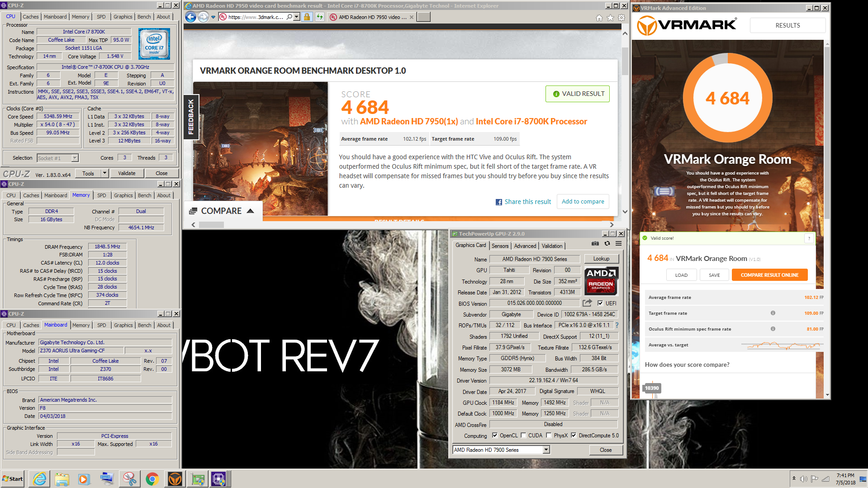
Task: Click the address bar security lock icon
Action: click(307, 17)
